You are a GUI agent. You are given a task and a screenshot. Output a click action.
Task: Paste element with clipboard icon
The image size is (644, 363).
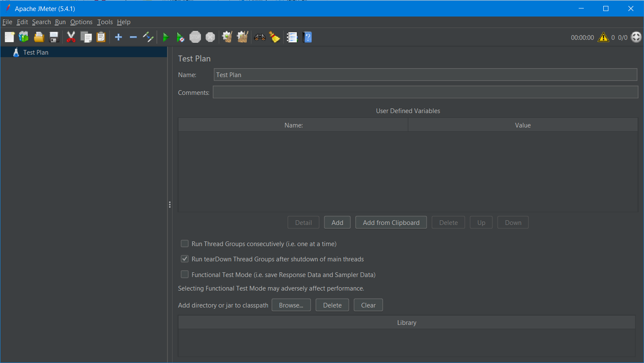pos(101,37)
